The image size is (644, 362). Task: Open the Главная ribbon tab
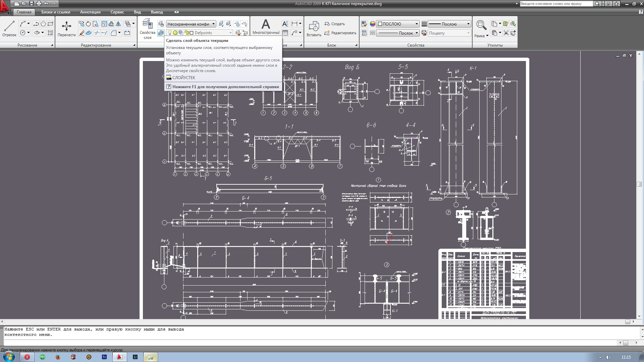(24, 12)
